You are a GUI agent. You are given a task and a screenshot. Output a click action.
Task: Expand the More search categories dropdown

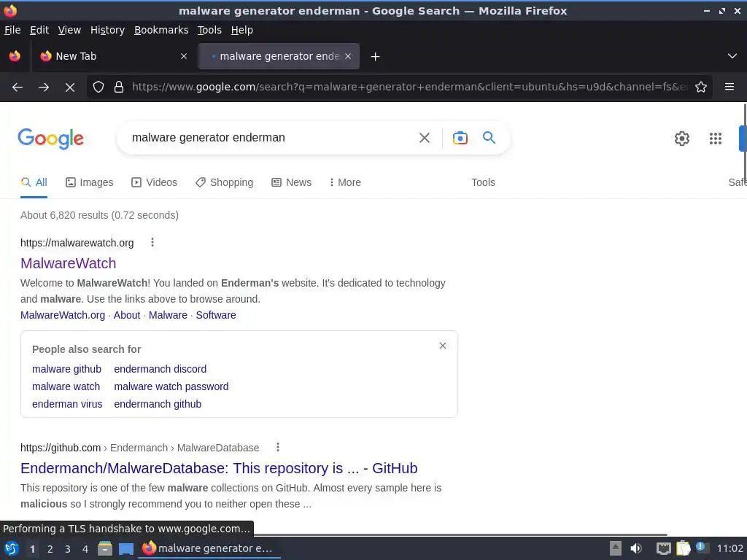pos(345,182)
